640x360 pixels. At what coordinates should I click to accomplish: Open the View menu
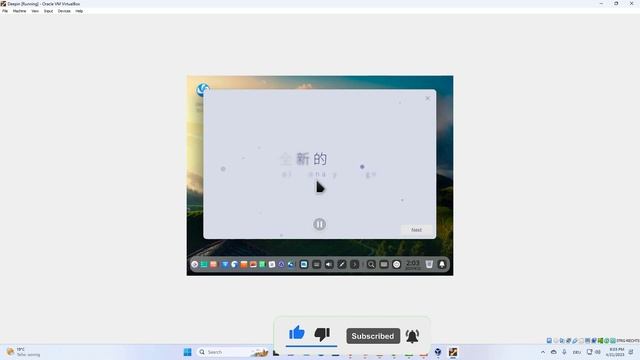(35, 11)
